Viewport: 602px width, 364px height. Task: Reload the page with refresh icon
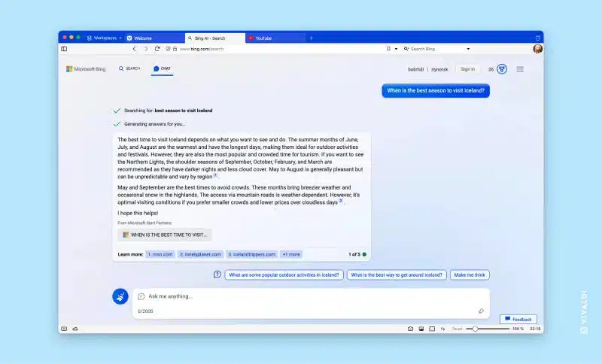click(x=157, y=49)
